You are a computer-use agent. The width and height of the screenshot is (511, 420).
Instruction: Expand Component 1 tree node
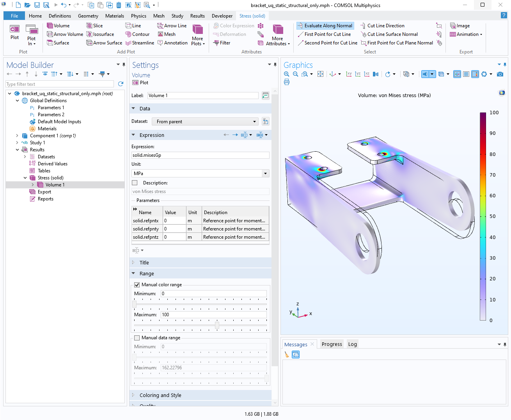[17, 136]
